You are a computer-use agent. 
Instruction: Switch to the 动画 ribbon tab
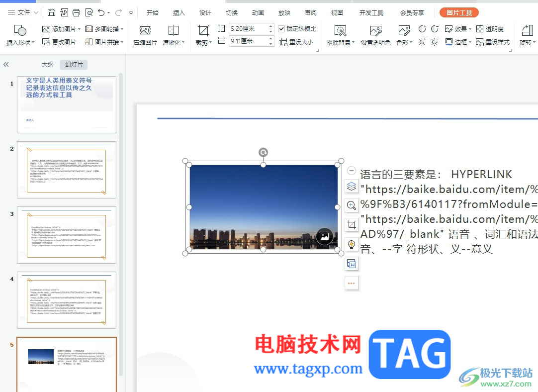(x=258, y=13)
